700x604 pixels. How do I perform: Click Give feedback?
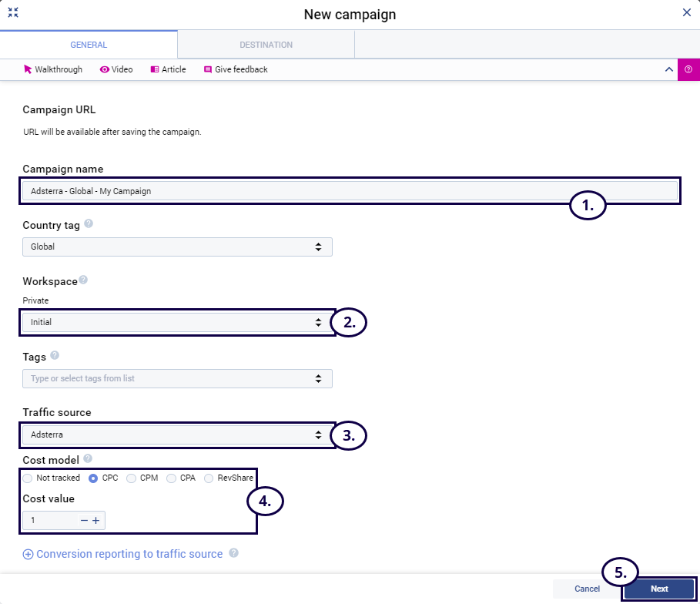click(236, 69)
